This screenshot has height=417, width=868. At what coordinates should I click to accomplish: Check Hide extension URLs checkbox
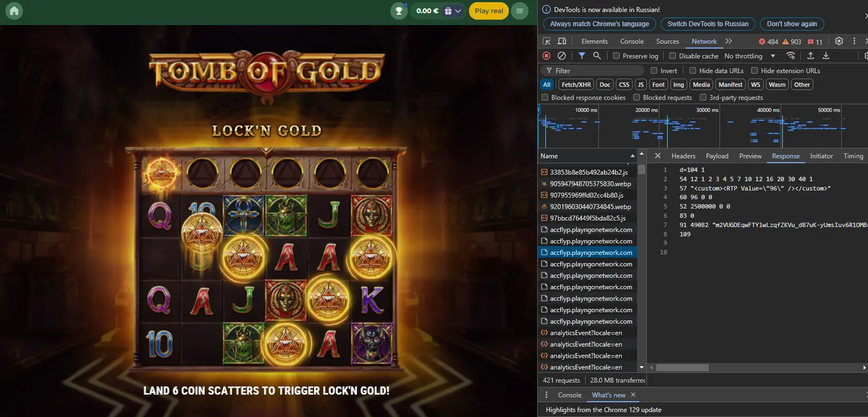[x=754, y=70]
